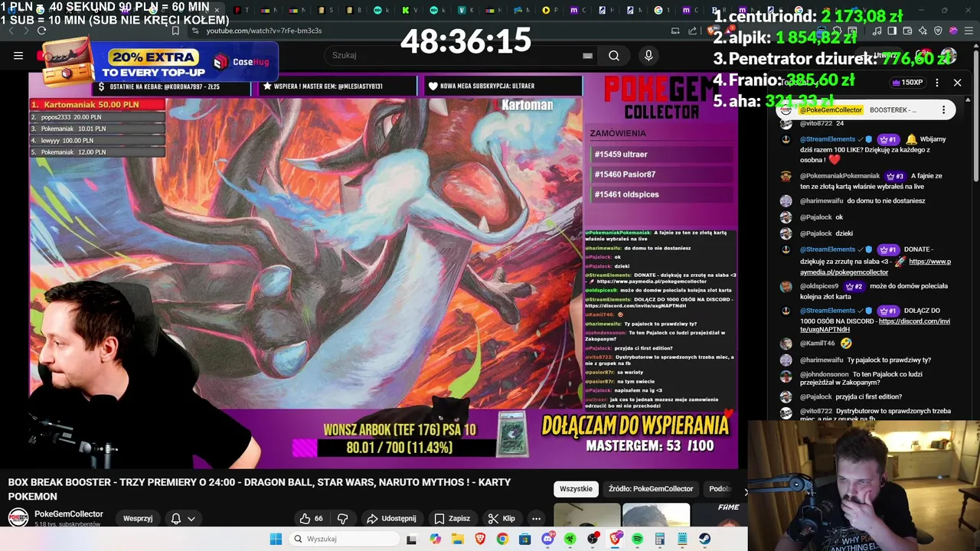
Task: Open Google Chrome from taskbar
Action: coord(502,539)
